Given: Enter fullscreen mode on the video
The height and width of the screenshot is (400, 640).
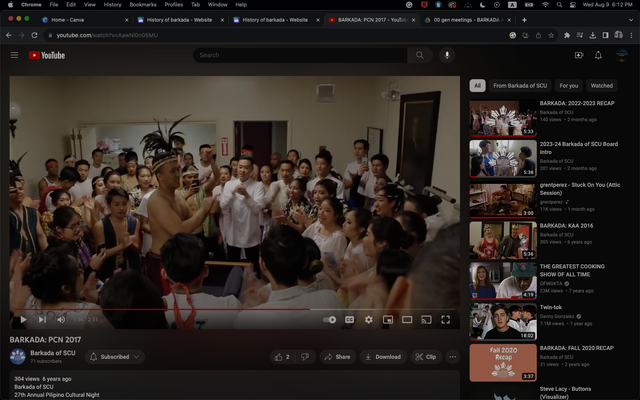Looking at the screenshot, I should pyautogui.click(x=445, y=320).
